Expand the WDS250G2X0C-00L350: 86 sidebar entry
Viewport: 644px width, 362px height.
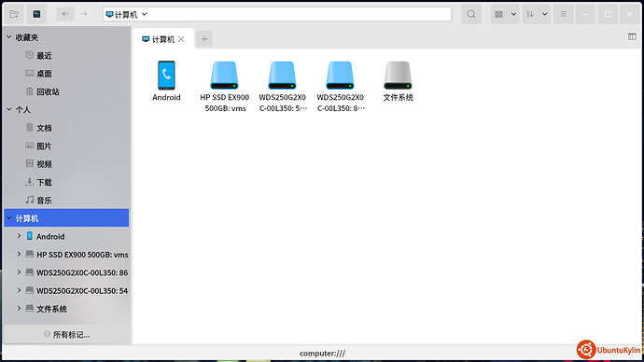point(19,272)
